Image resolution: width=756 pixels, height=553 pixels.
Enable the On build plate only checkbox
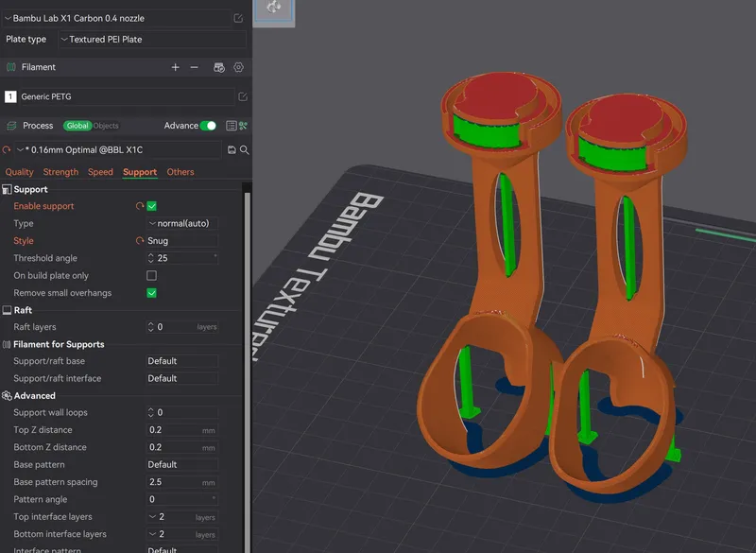(x=151, y=276)
